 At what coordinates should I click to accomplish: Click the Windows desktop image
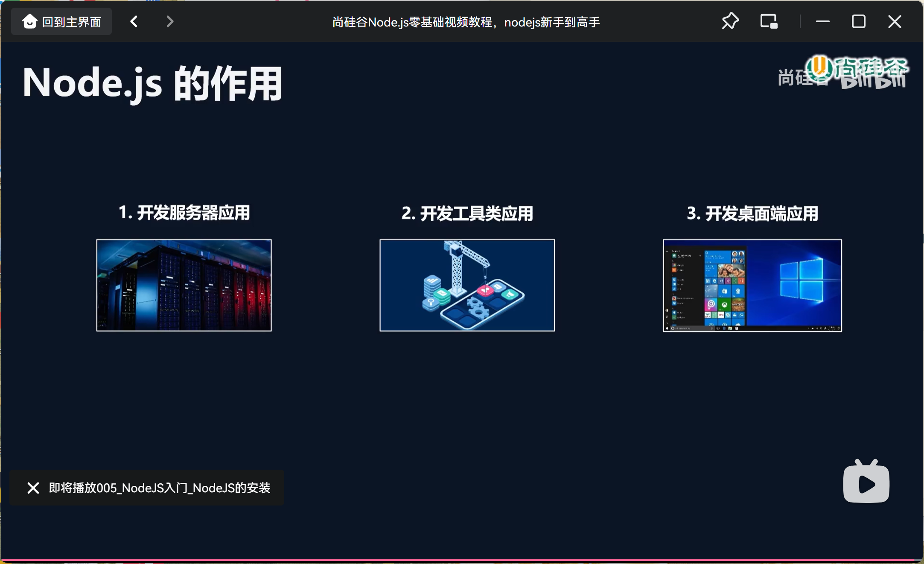click(x=752, y=285)
